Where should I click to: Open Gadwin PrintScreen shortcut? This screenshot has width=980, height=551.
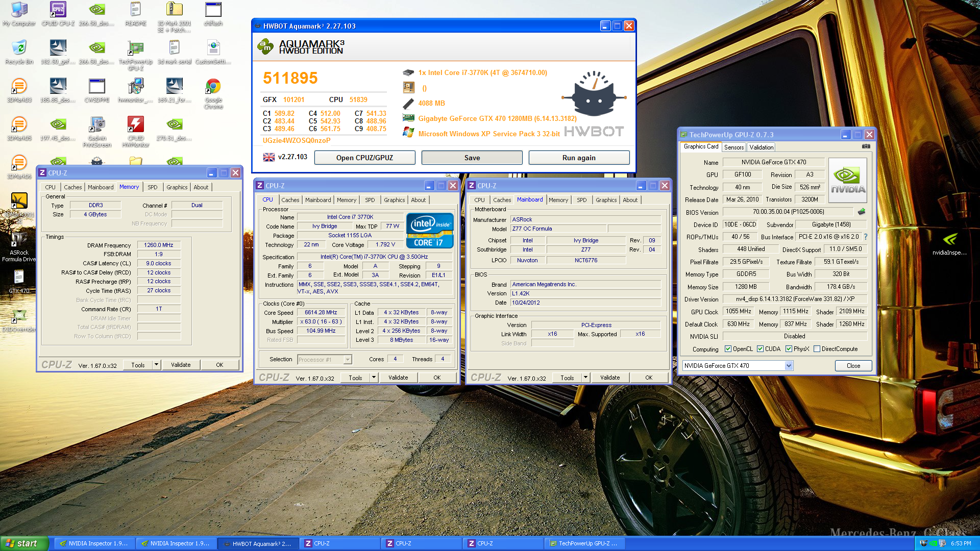96,132
